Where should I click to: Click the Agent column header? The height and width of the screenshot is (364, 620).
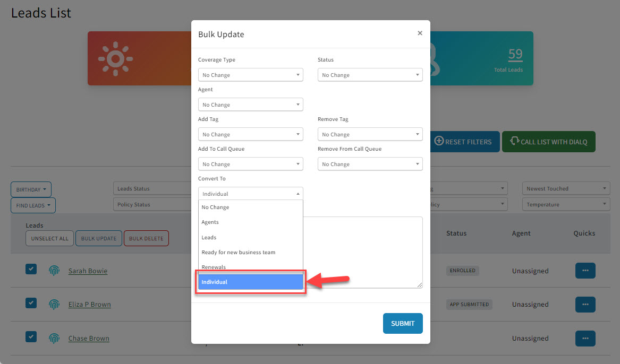(521, 233)
